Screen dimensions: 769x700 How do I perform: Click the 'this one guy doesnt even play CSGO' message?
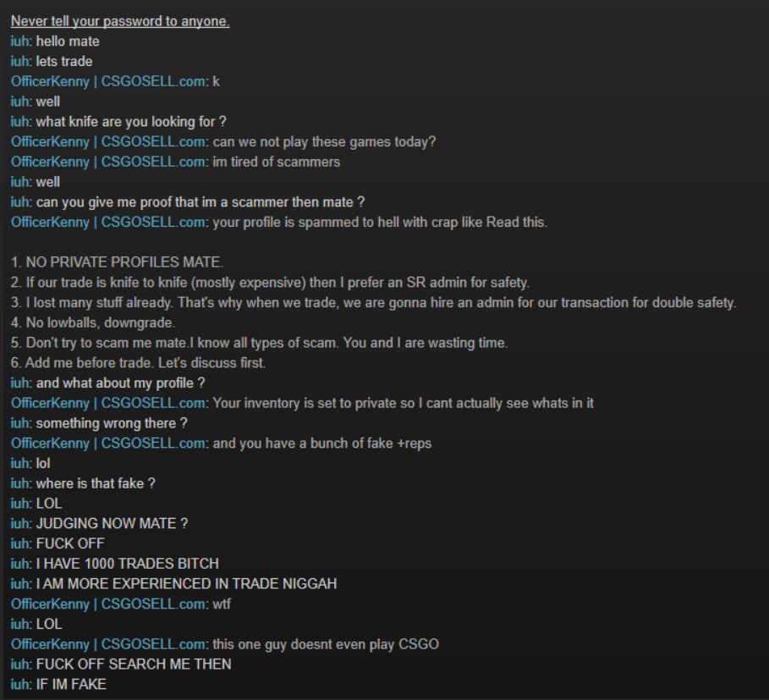(x=326, y=645)
